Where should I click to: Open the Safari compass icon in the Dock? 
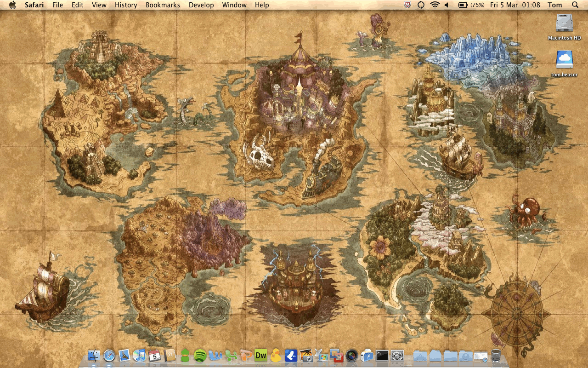tap(109, 355)
